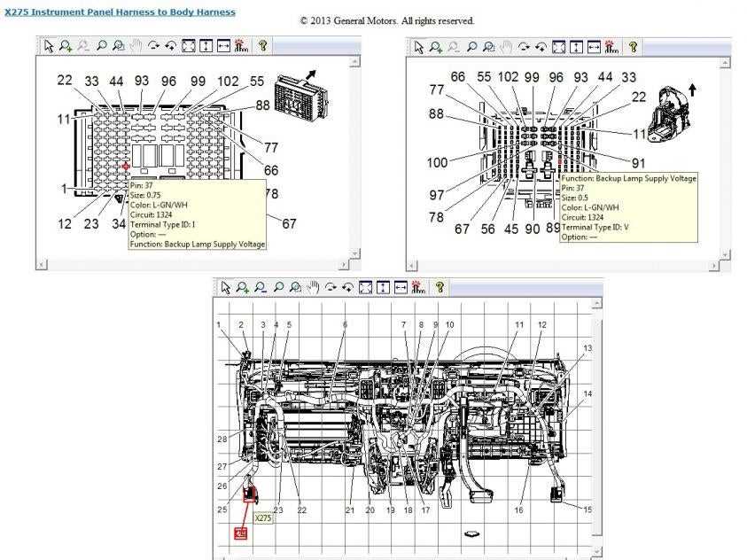747x560 pixels.
Task: Click Zoom In in left connector viewer toolbar
Action: point(66,46)
